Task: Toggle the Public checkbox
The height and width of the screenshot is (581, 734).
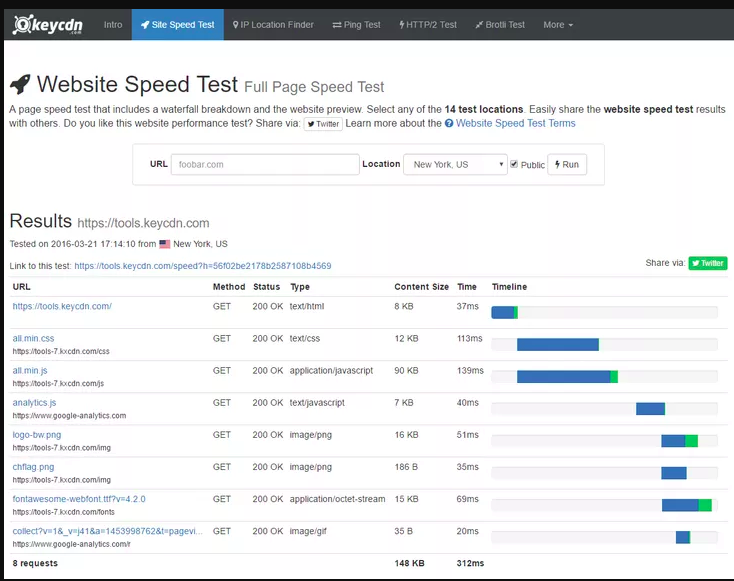Action: pyautogui.click(x=514, y=164)
